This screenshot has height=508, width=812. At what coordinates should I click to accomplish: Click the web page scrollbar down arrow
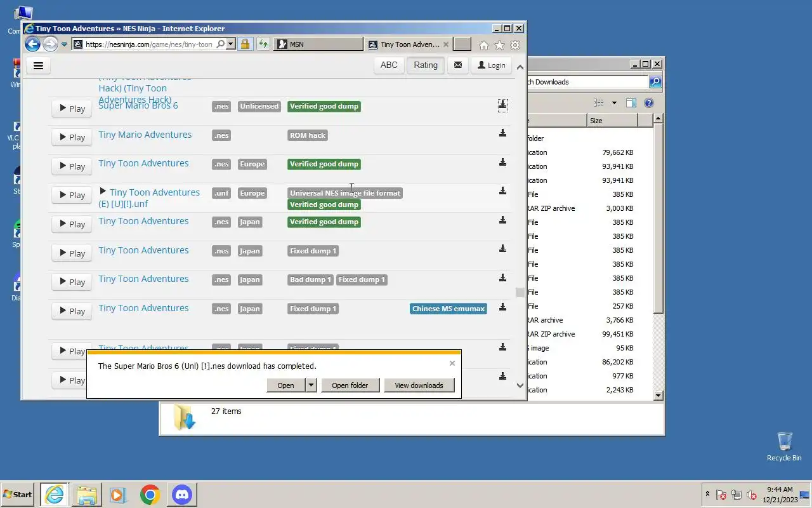point(520,385)
